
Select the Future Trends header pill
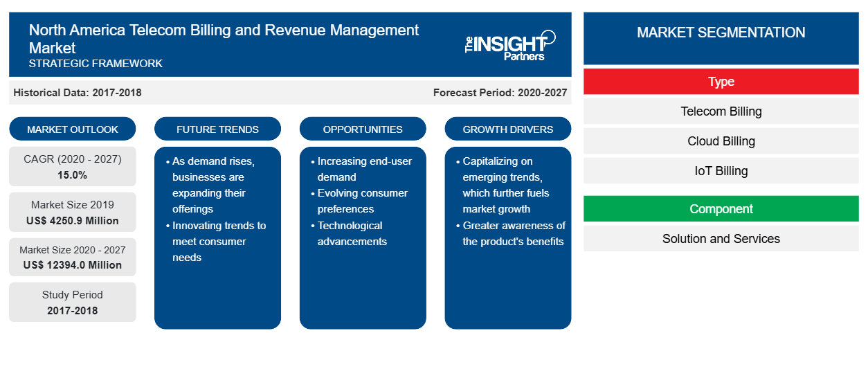tap(217, 129)
